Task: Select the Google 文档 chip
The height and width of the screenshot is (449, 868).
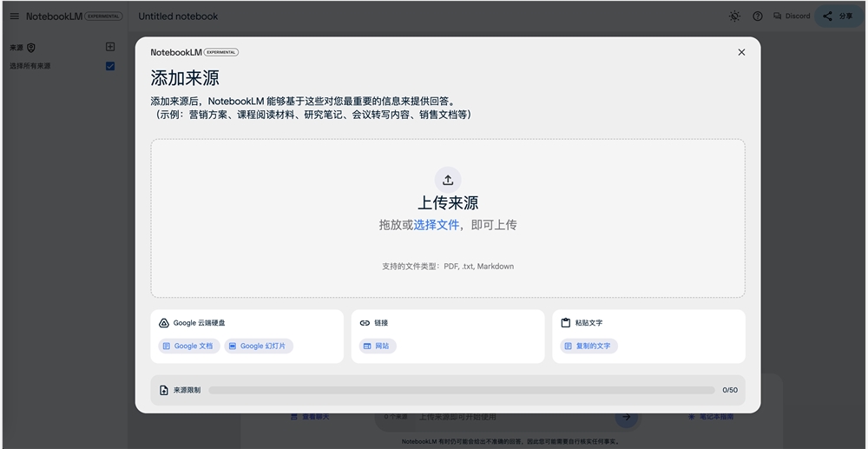Action: coord(188,346)
